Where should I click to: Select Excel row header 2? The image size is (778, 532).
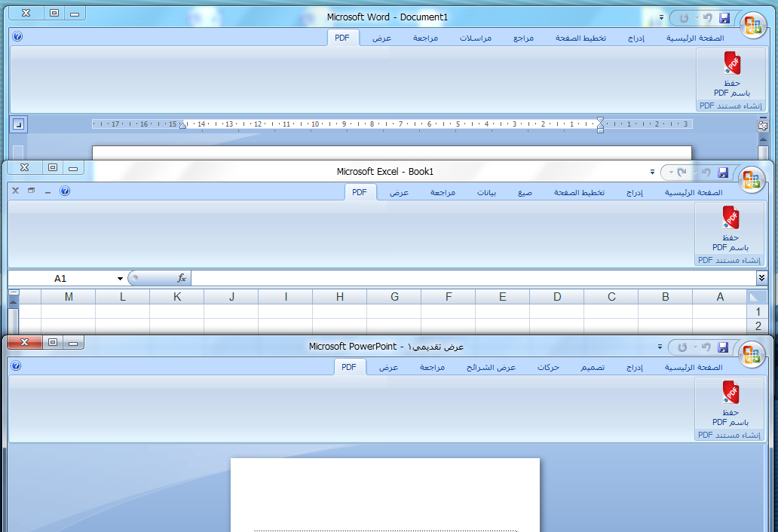[x=758, y=326]
